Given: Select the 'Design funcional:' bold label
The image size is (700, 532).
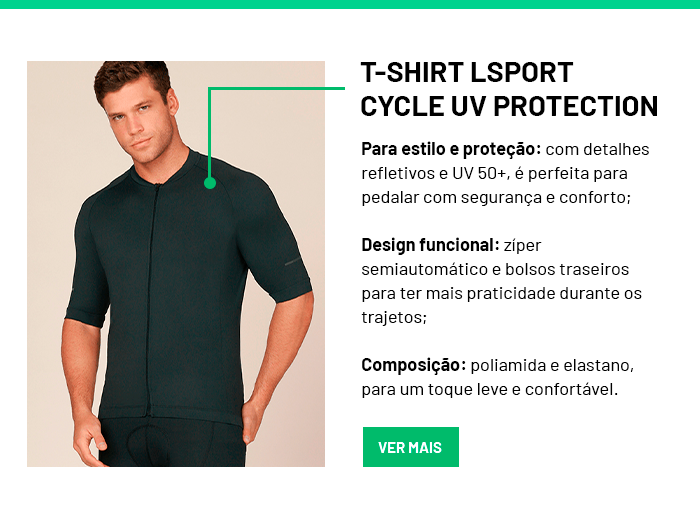Looking at the screenshot, I should pyautogui.click(x=430, y=245).
